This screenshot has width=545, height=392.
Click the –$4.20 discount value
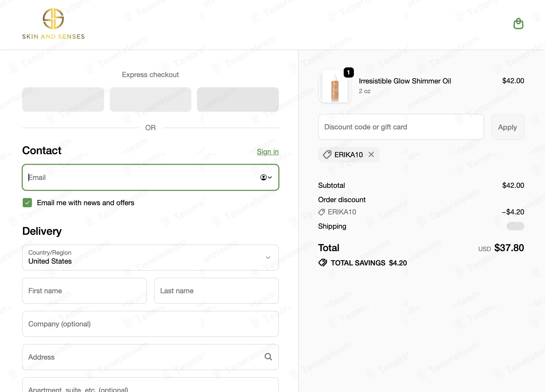[x=513, y=212]
